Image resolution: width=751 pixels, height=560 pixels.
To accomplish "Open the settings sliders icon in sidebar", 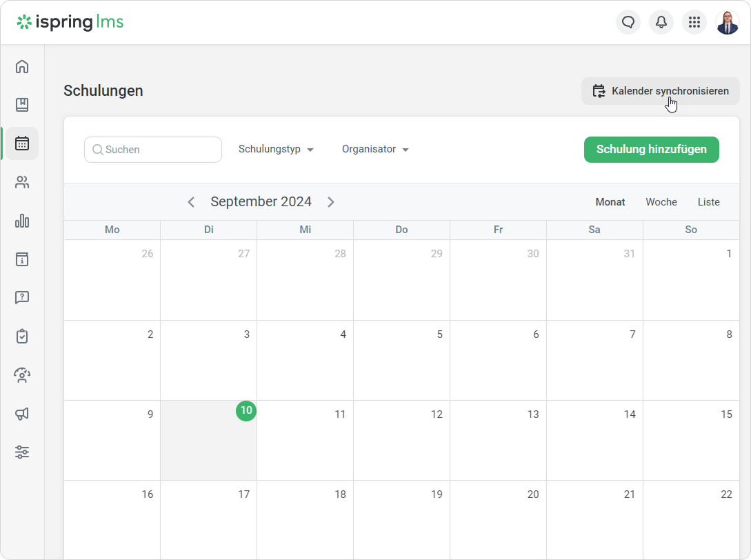I will tap(22, 452).
